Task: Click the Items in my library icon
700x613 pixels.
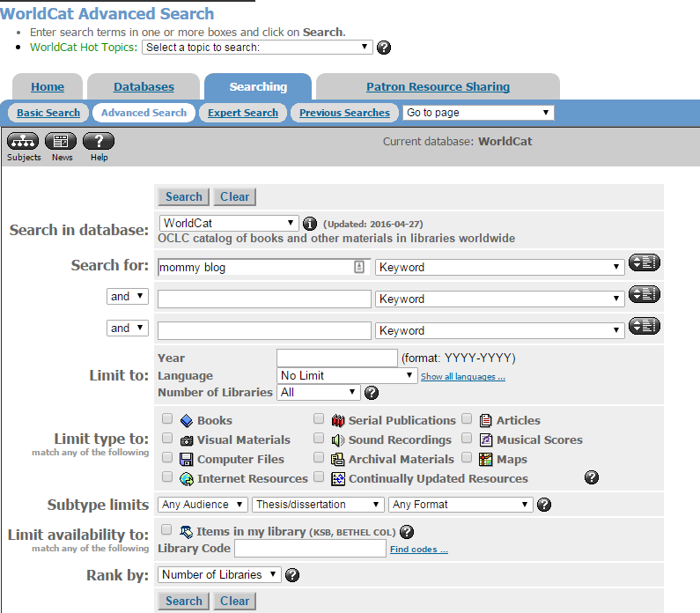Action: click(x=186, y=532)
